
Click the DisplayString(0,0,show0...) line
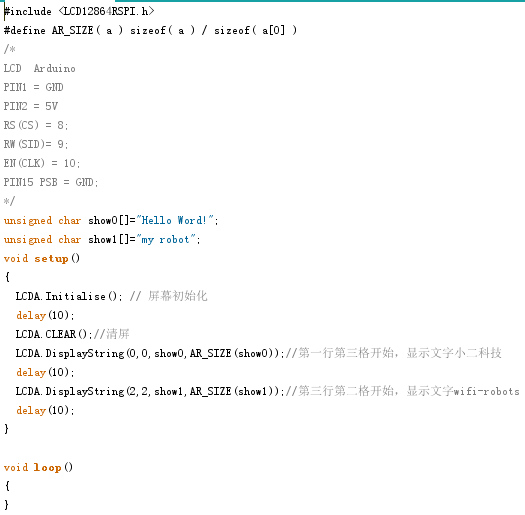(150, 353)
